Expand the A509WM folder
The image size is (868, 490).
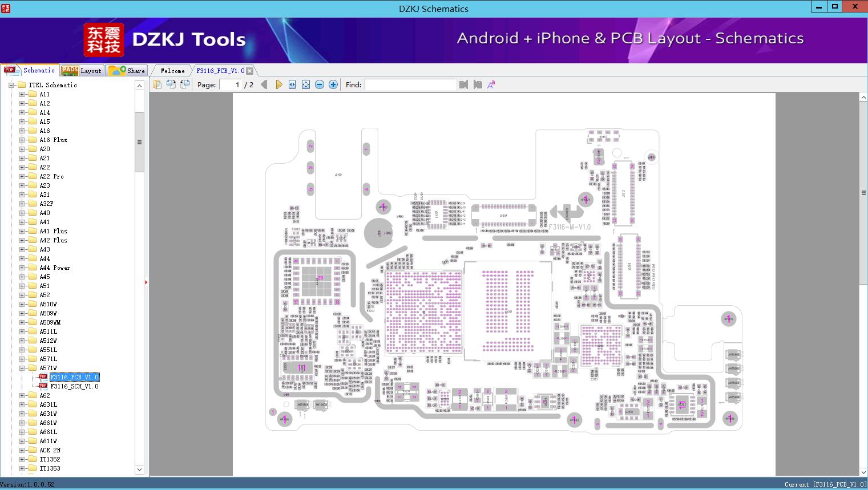coord(22,322)
